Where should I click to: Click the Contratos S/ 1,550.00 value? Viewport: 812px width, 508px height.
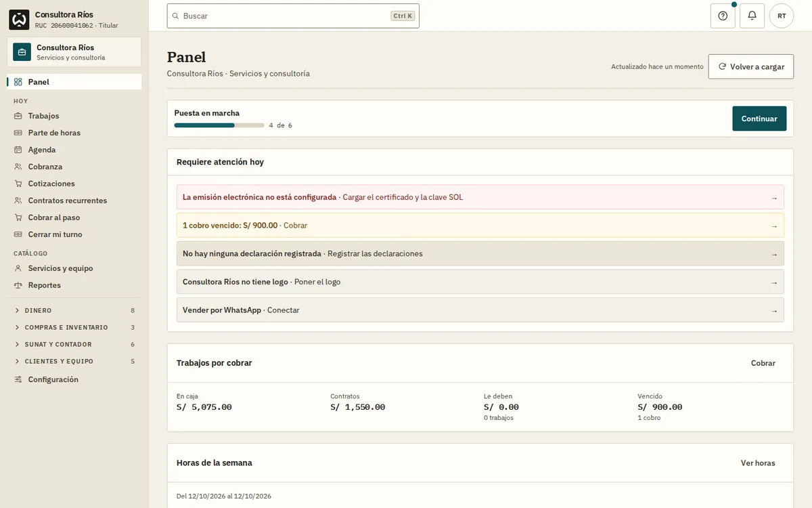[358, 407]
